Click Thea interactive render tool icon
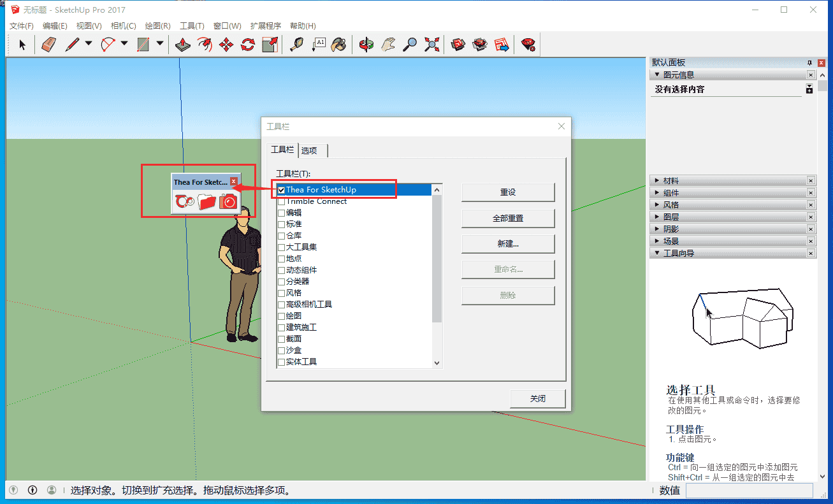Viewport: 833px width, 504px height. coord(185,202)
